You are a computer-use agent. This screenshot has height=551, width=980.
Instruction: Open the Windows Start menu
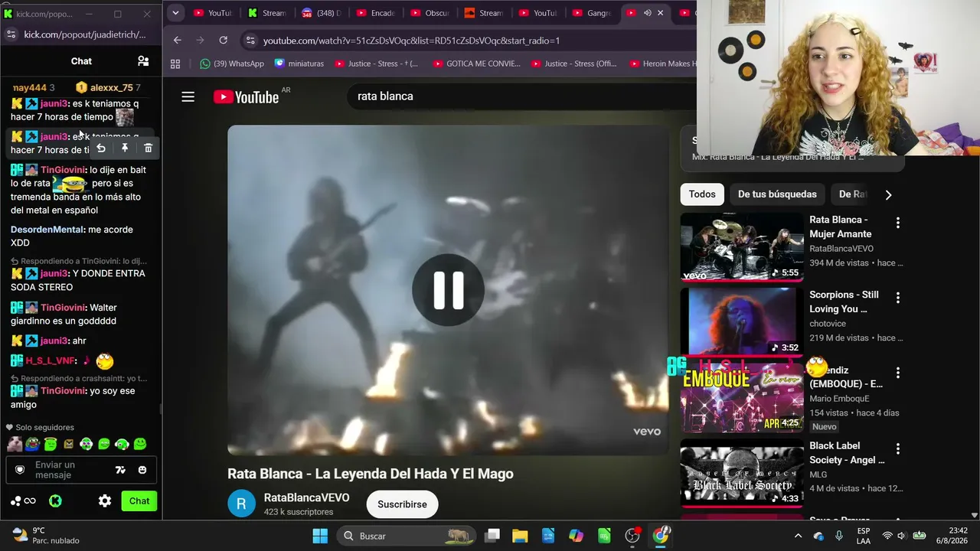pos(320,536)
